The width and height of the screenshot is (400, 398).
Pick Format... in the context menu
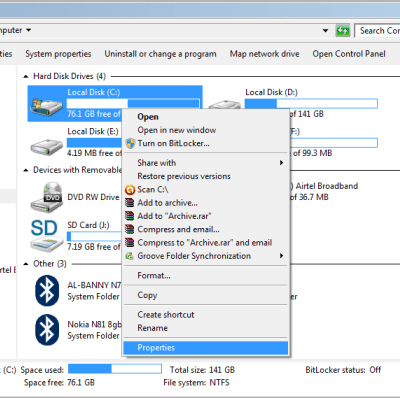coord(205,275)
